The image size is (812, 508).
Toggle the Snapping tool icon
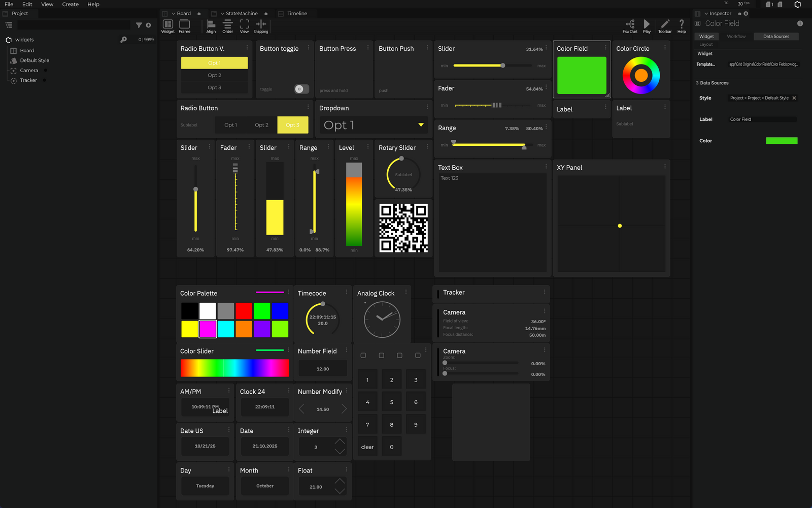[x=261, y=24]
